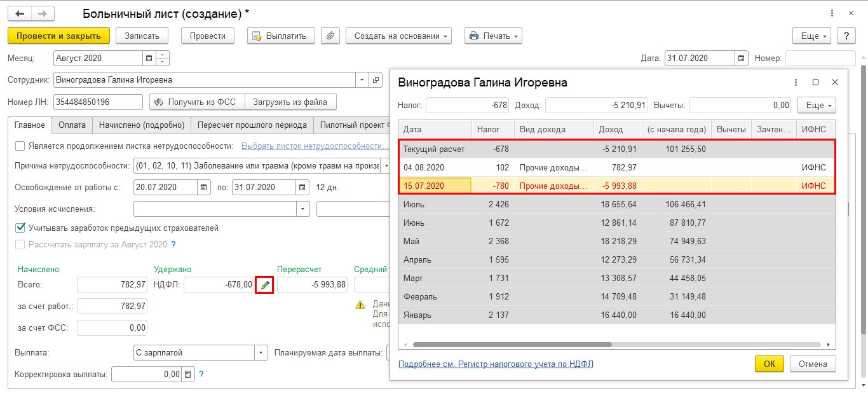Go back with the left arrow button

[x=20, y=13]
